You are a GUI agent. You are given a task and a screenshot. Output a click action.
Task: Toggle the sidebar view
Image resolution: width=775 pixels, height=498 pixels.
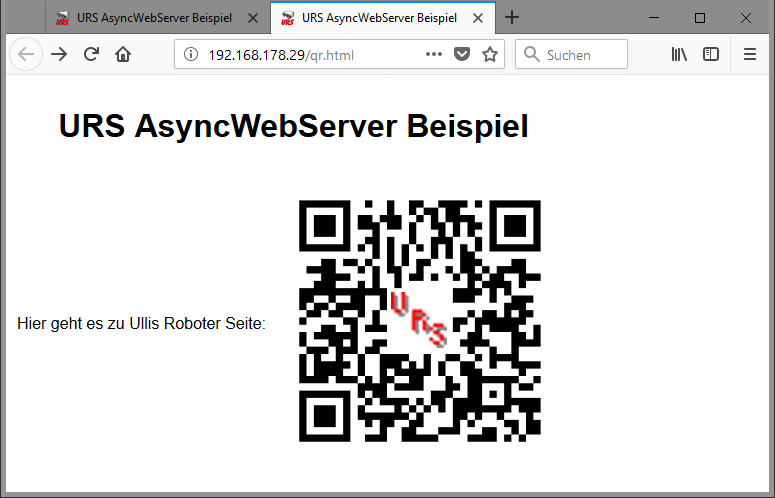tap(711, 54)
